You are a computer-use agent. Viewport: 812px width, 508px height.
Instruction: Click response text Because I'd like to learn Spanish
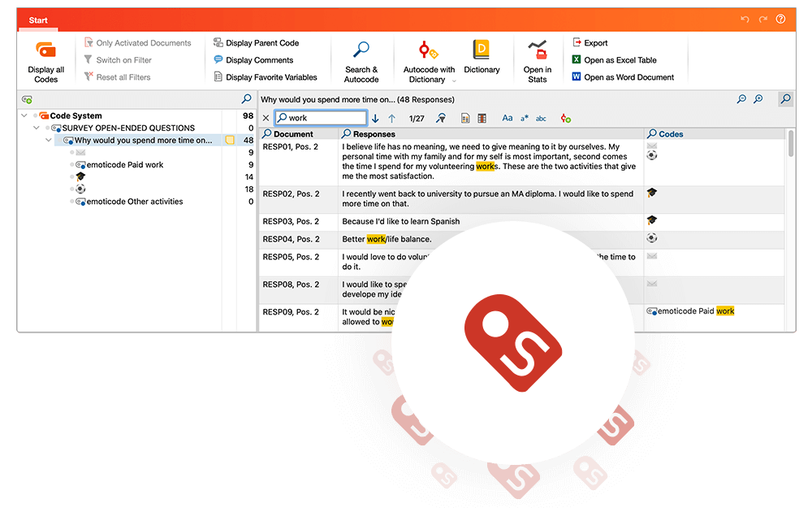point(401,221)
